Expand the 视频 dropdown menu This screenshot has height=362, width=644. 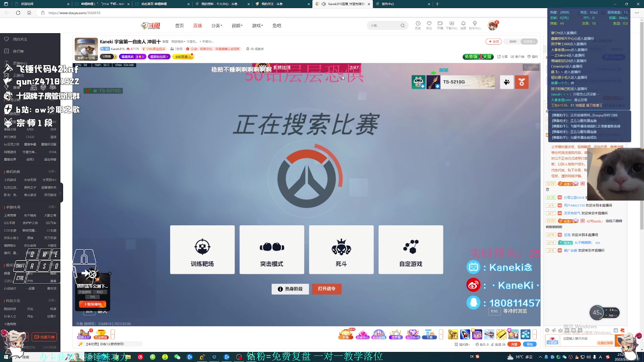click(237, 25)
